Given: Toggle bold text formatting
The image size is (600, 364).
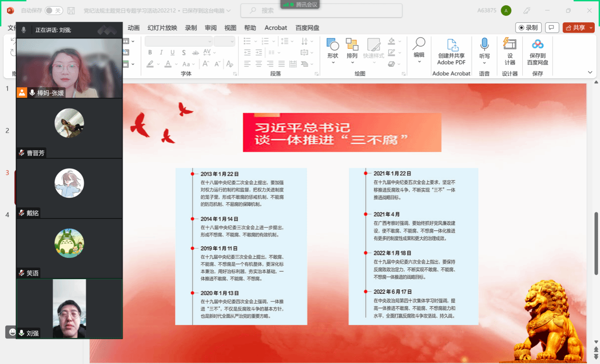Looking at the screenshot, I should coord(150,53).
